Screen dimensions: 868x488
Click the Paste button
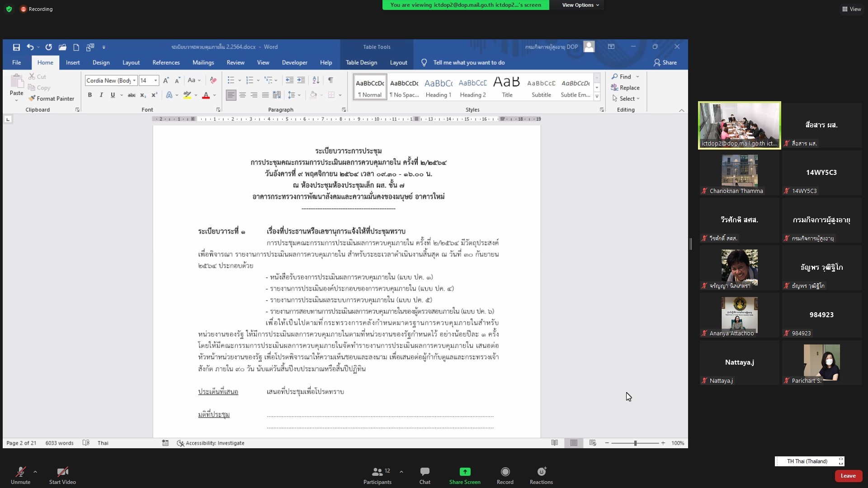pyautogui.click(x=17, y=87)
